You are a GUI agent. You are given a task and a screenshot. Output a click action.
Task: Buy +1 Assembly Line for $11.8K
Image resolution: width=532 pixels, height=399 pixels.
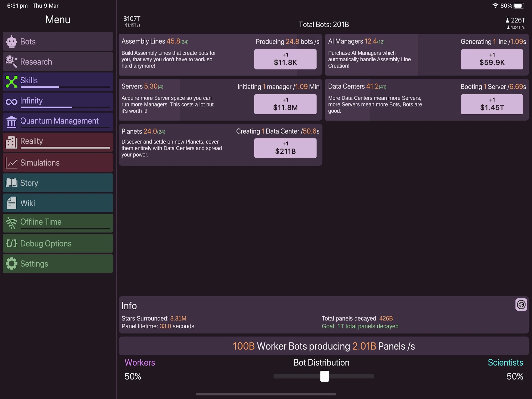(x=285, y=59)
